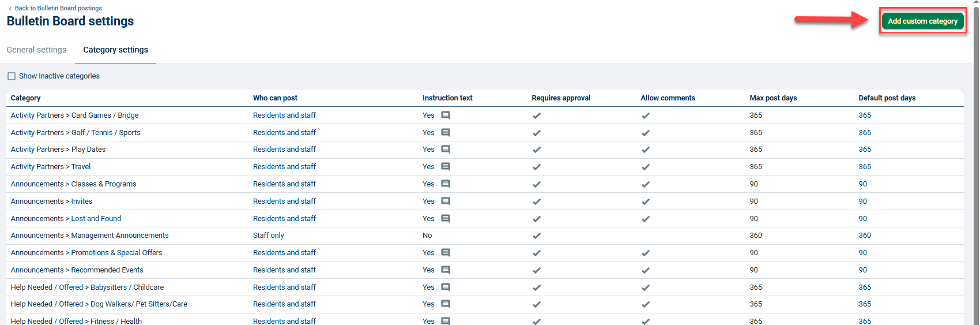The height and width of the screenshot is (325, 980).
Task: Click Allow comments checkmark for Invites row
Action: pyautogui.click(x=646, y=201)
